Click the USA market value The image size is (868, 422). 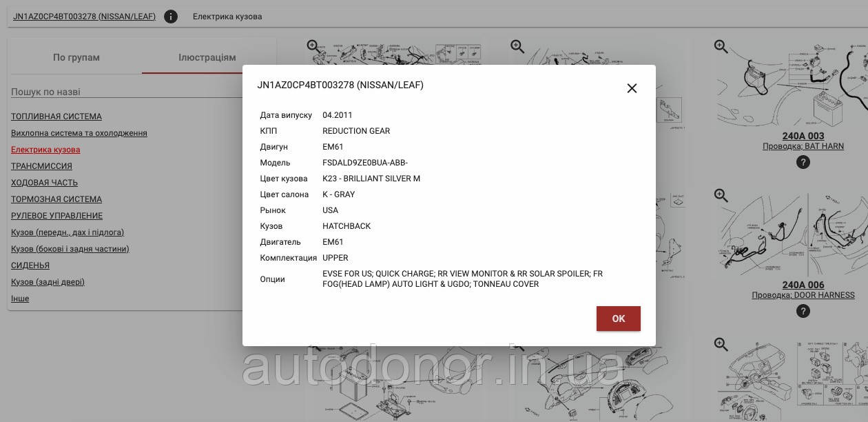point(331,210)
